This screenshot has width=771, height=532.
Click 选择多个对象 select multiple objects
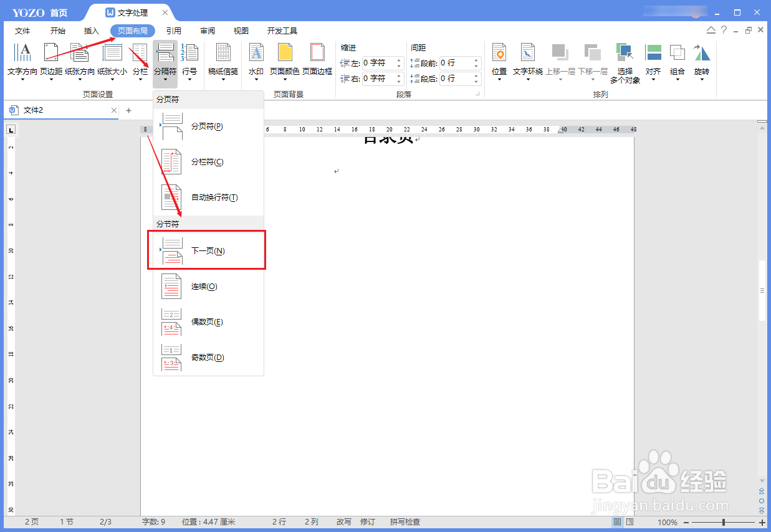tap(625, 64)
